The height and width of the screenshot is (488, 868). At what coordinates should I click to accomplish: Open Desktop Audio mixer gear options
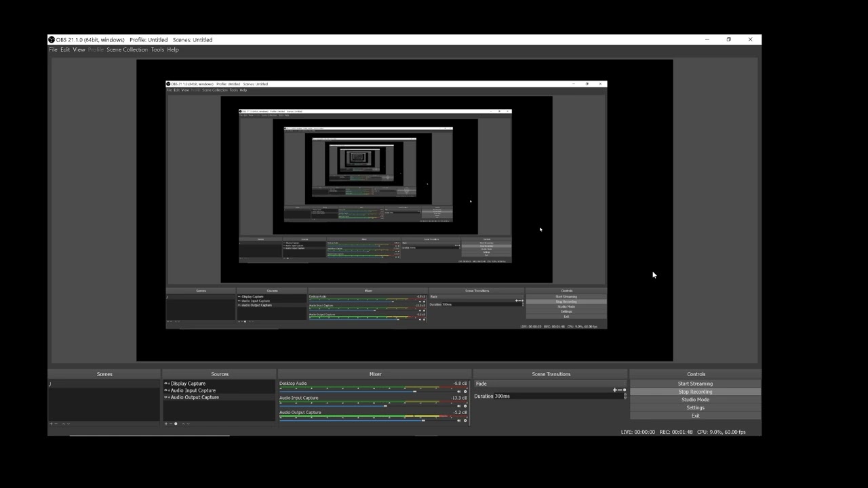pos(465,392)
